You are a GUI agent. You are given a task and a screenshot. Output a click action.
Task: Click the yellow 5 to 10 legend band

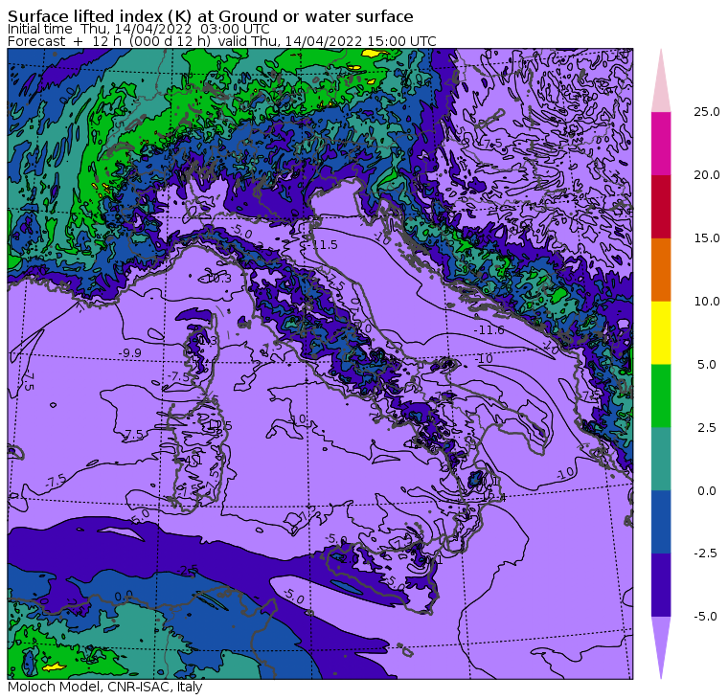pos(661,333)
